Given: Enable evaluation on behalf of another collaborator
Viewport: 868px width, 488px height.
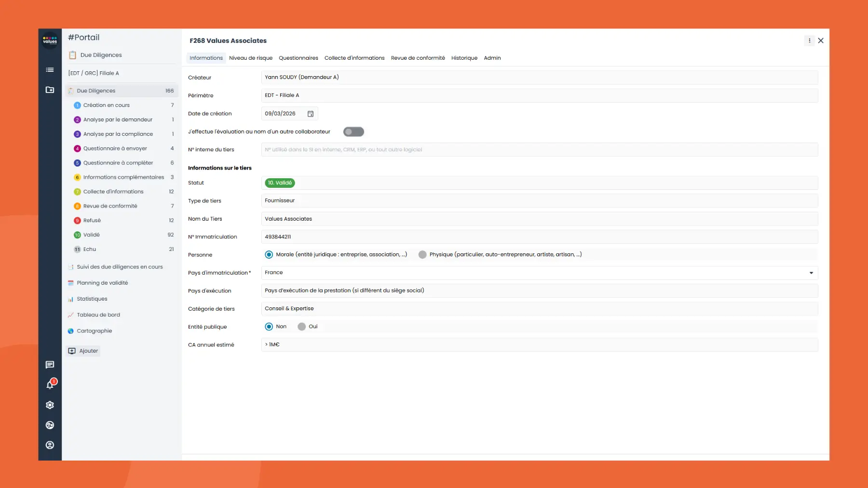Looking at the screenshot, I should 353,131.
